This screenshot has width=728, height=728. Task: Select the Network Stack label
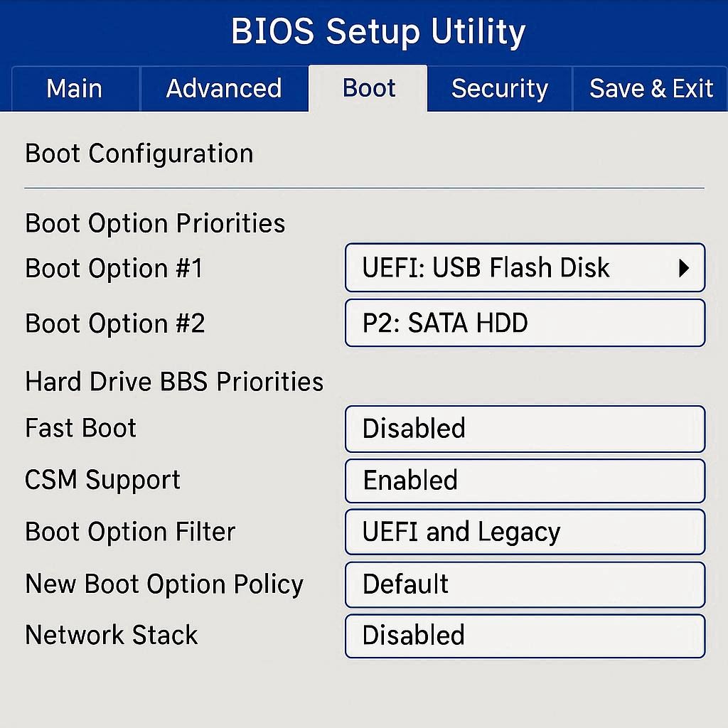click(x=111, y=635)
